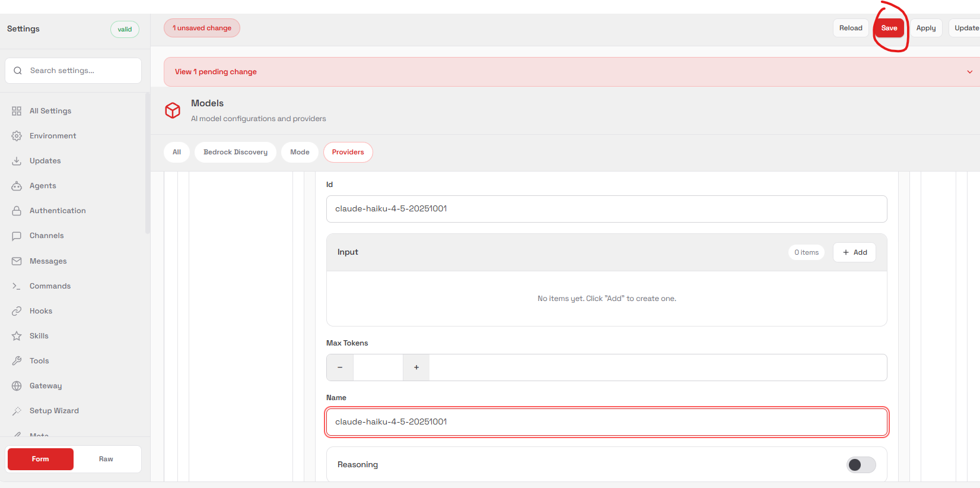Click the Id input field

point(607,209)
